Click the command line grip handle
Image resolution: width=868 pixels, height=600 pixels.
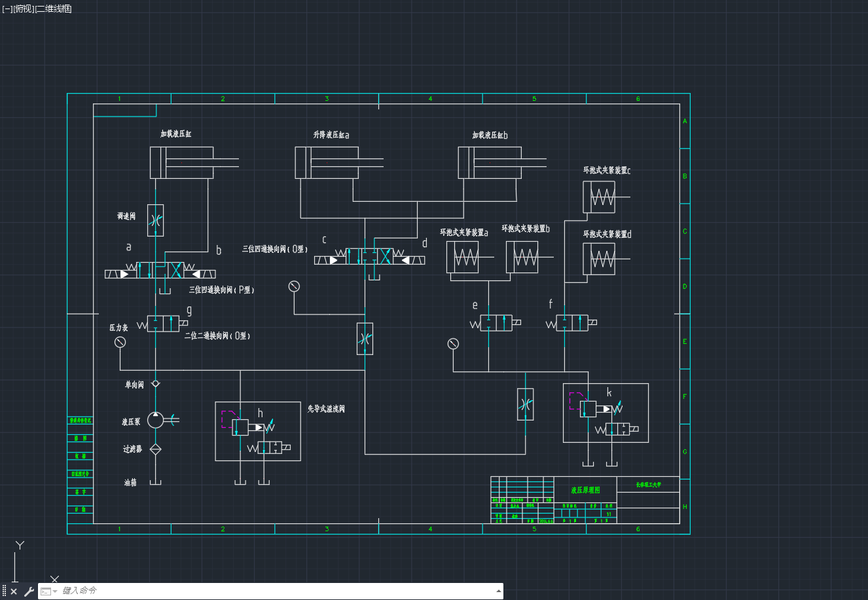pos(4,591)
